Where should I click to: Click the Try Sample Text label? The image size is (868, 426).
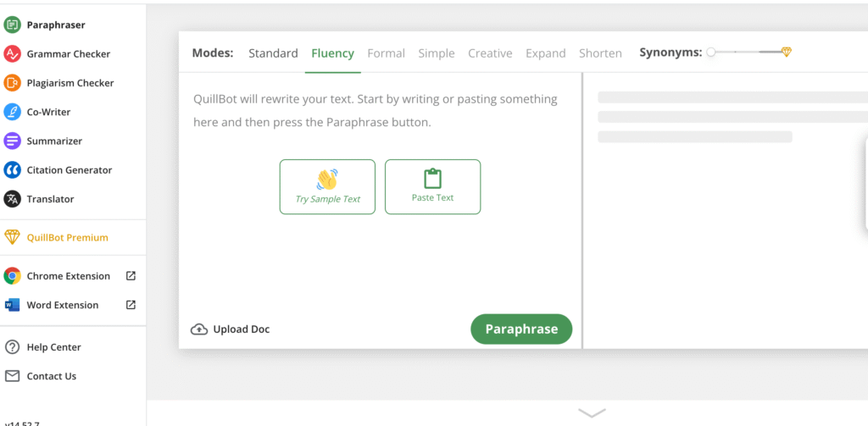[x=328, y=199]
